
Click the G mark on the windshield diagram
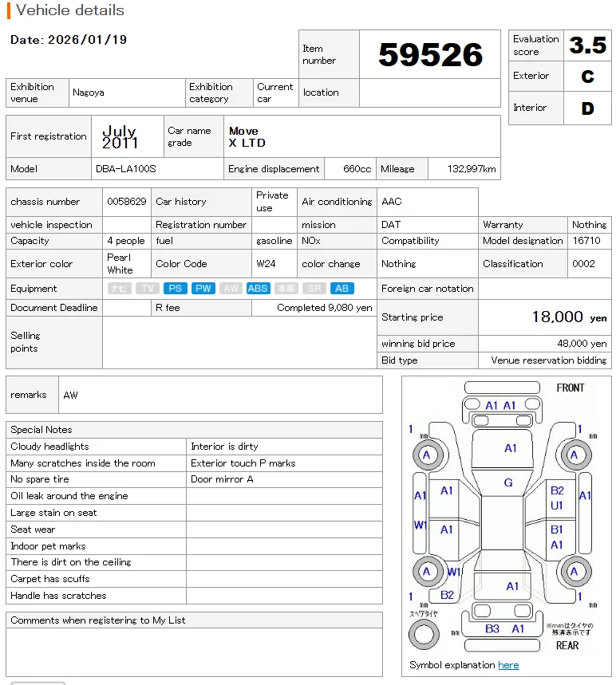pyautogui.click(x=508, y=482)
